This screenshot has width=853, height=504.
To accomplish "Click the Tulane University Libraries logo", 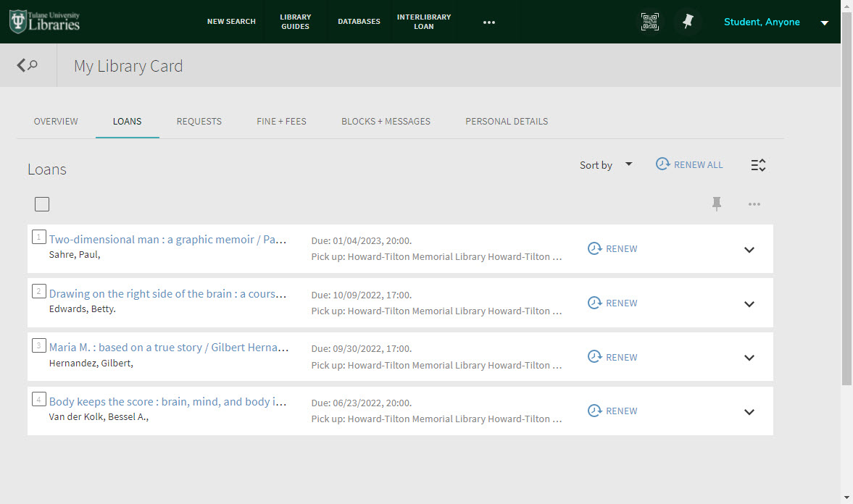I will [45, 22].
